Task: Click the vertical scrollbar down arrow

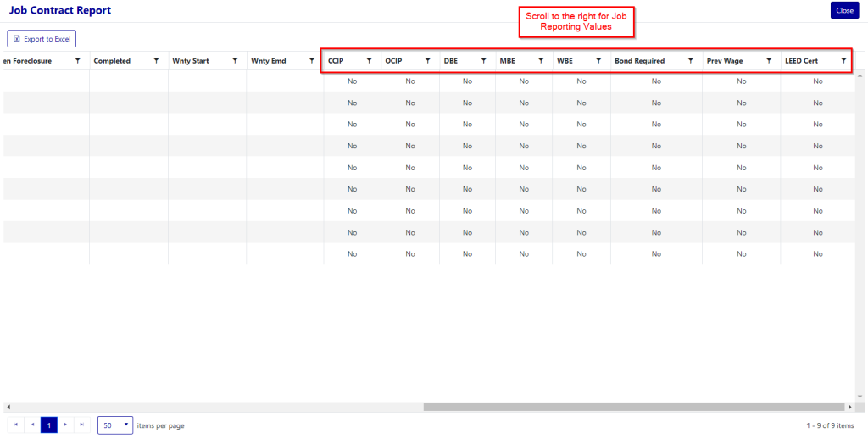Action: tap(860, 397)
